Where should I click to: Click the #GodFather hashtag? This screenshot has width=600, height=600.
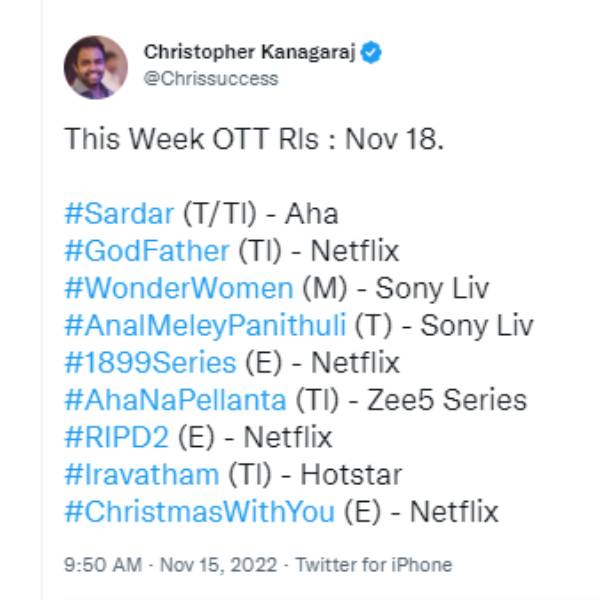coord(147,250)
